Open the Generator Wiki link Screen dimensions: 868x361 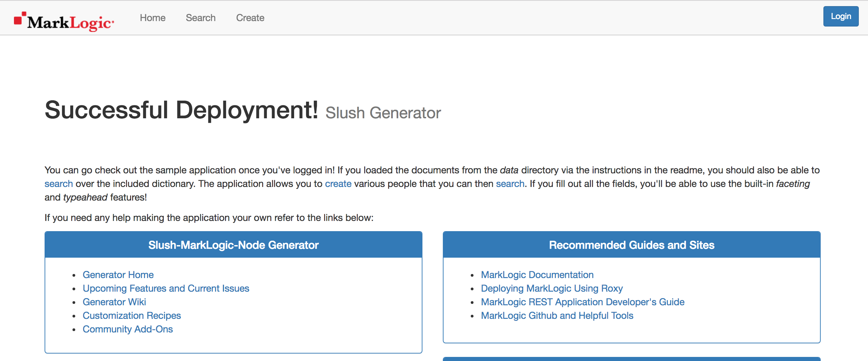tap(114, 302)
